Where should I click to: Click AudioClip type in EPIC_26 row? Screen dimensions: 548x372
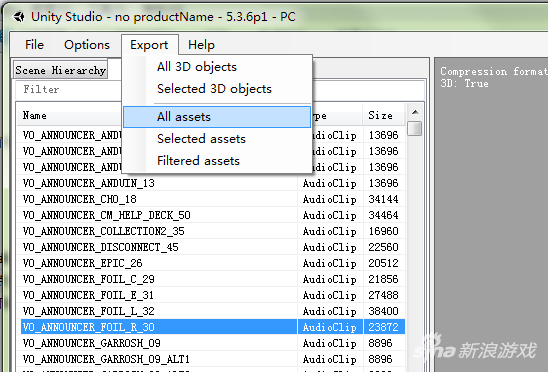tap(330, 263)
